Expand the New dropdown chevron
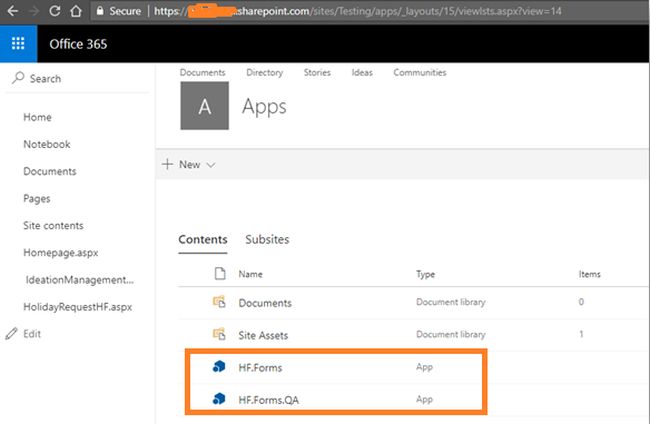Image resolution: width=650 pixels, height=424 pixels. pos(211,165)
